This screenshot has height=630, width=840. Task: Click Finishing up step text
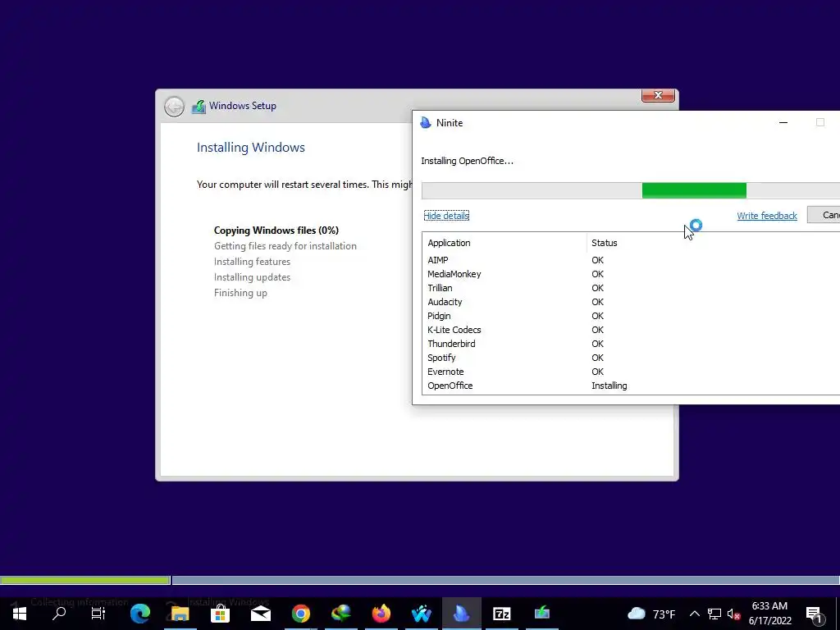coord(240,293)
